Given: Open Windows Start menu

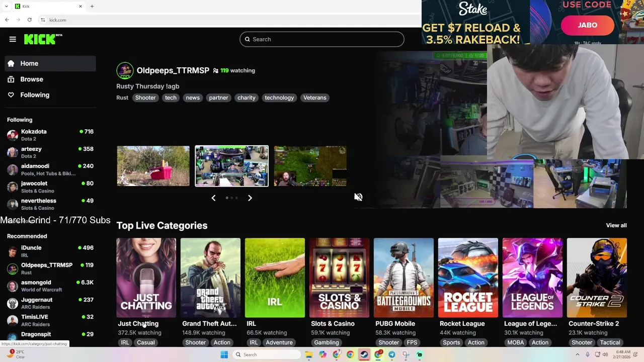Looking at the screenshot, I should (x=224, y=354).
